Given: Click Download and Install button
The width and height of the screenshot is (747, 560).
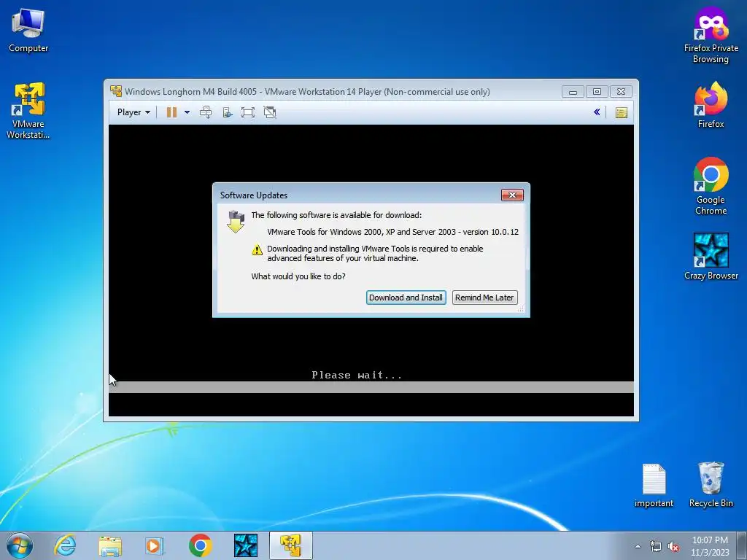Looking at the screenshot, I should coord(406,297).
